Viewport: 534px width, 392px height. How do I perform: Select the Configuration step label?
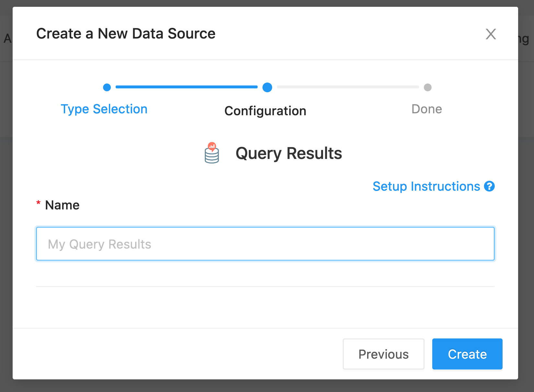tap(265, 111)
